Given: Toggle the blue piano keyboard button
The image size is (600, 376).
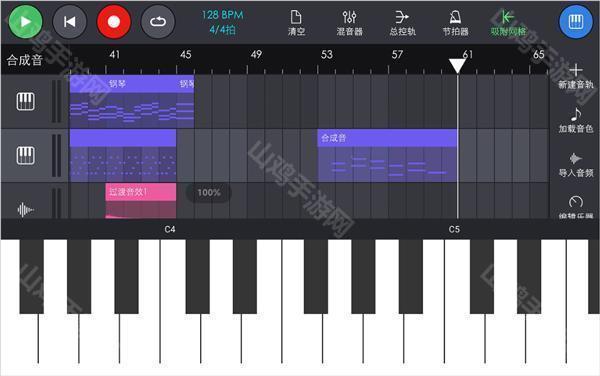Looking at the screenshot, I should point(576,22).
